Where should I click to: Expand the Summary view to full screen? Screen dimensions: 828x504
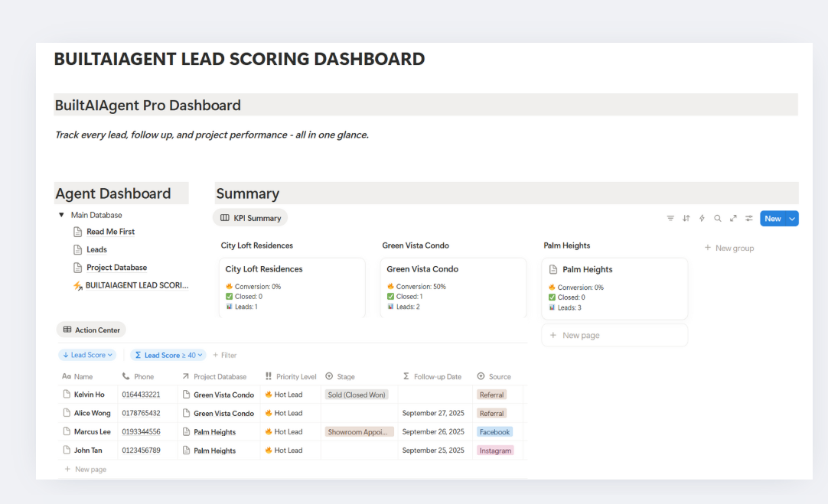[733, 218]
